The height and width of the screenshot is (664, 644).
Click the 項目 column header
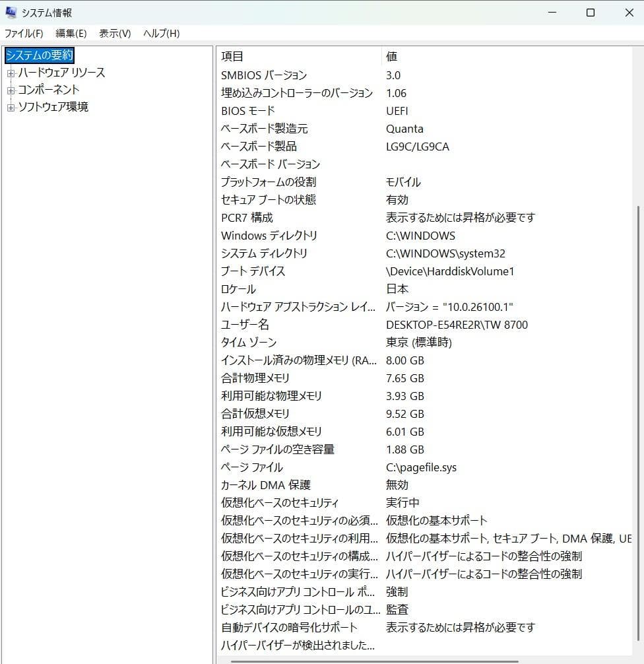click(x=231, y=56)
